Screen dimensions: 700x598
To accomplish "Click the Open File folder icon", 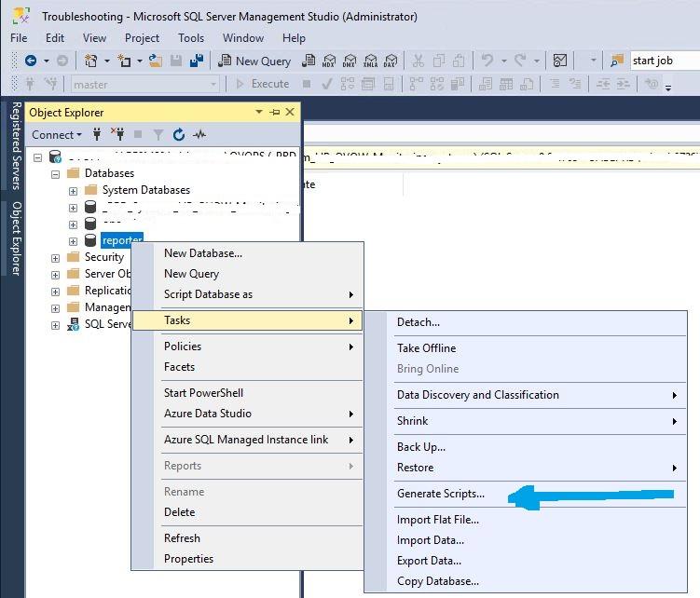I will [x=156, y=61].
